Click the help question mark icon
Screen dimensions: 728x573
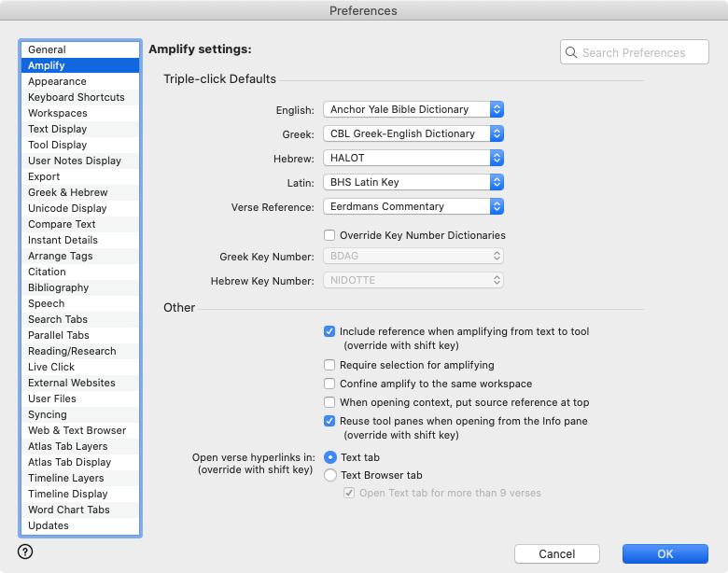tap(25, 552)
